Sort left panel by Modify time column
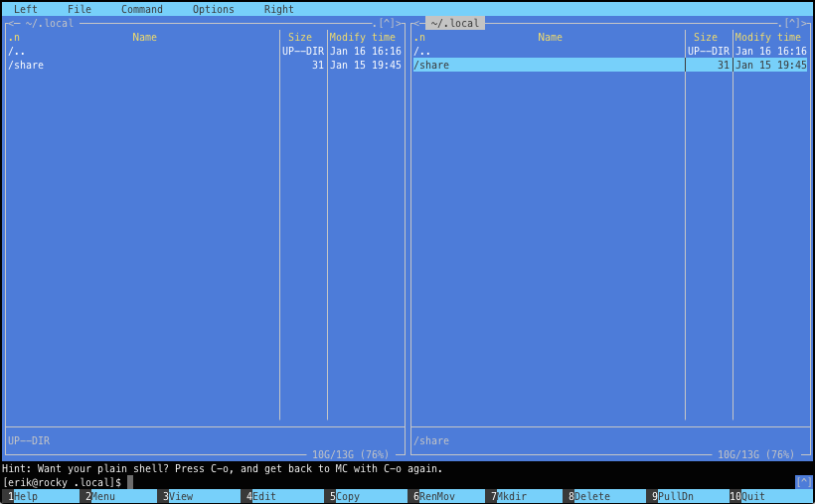 (363, 37)
